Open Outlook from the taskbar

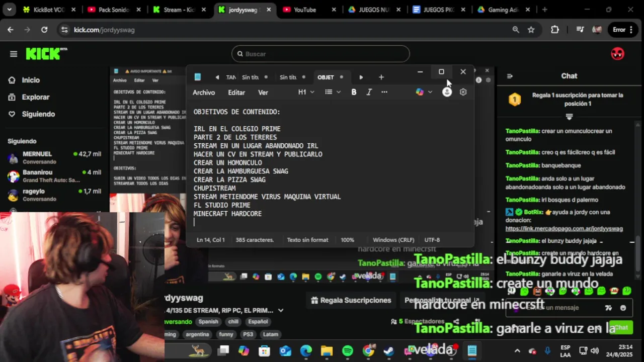(x=285, y=351)
